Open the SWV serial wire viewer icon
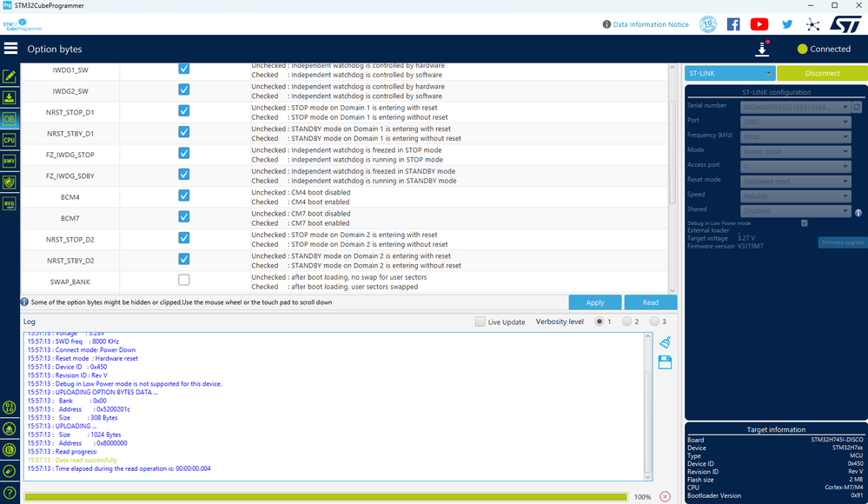 (9, 160)
